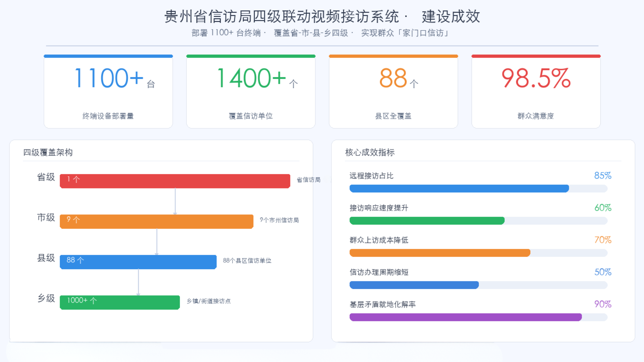The height and width of the screenshot is (362, 644).
Task: Click the 四级覆盖架构 panel heading
Action: point(48,153)
